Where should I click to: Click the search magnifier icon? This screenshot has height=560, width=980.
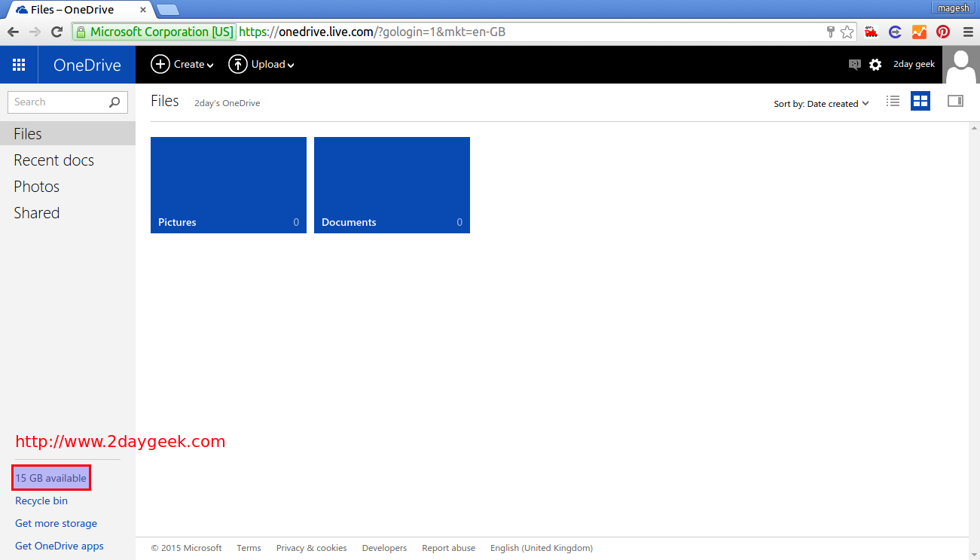[114, 102]
